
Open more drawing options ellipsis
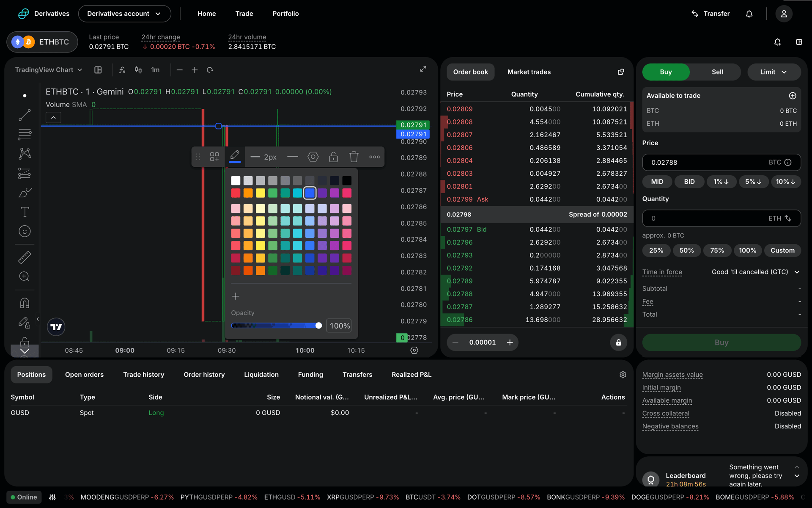374,157
